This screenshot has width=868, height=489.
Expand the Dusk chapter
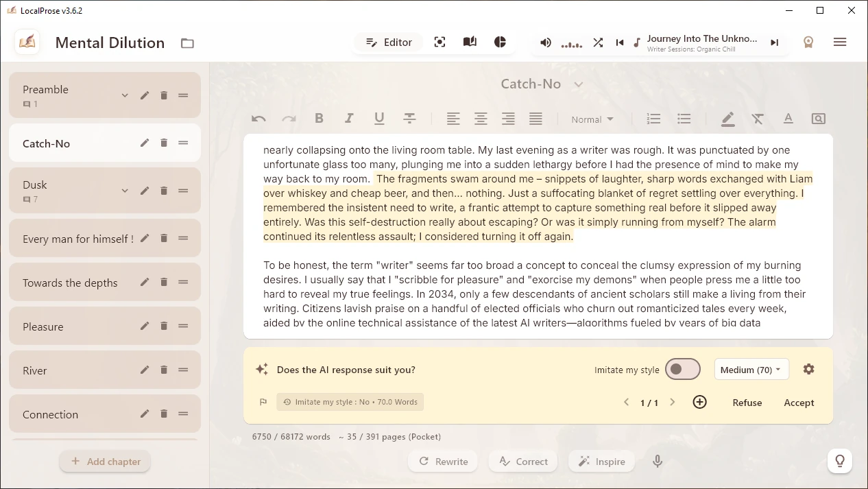[x=125, y=191]
